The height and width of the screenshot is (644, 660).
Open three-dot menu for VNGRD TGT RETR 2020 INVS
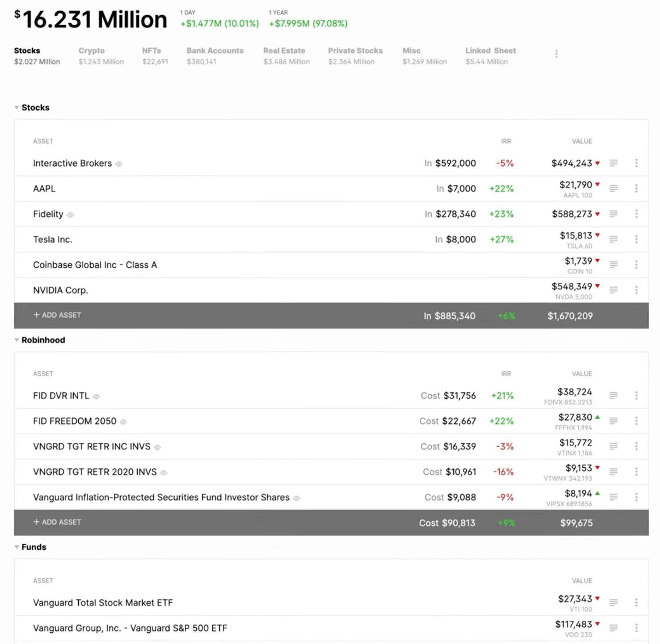636,472
